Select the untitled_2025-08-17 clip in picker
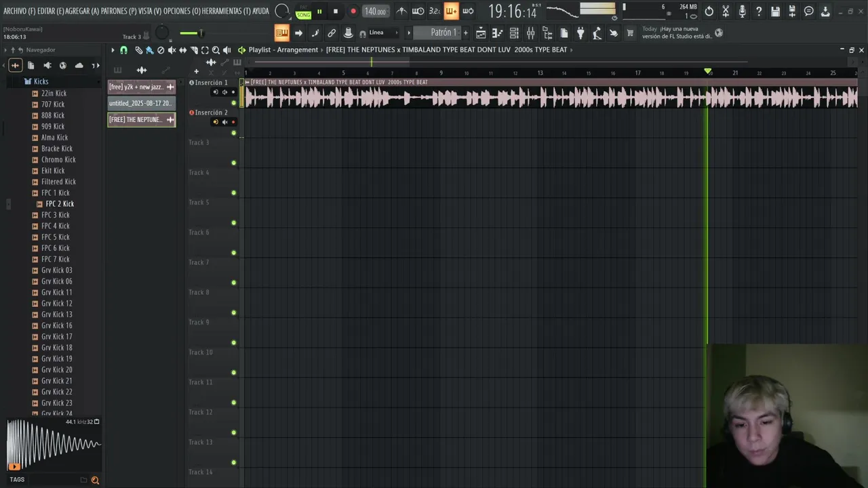The width and height of the screenshot is (868, 488). [x=142, y=104]
